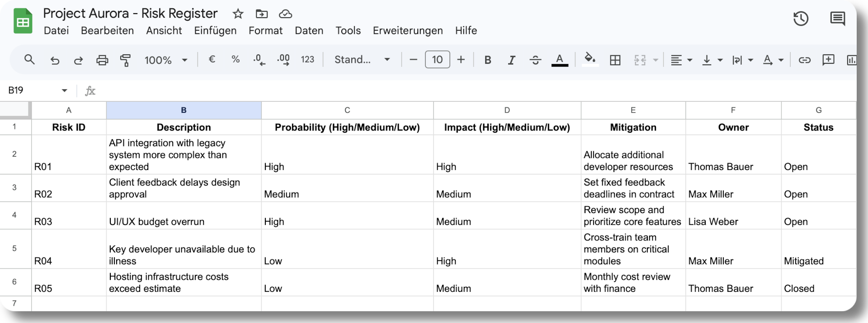868x323 pixels.
Task: Open vertical align dropdown
Action: coord(712,60)
